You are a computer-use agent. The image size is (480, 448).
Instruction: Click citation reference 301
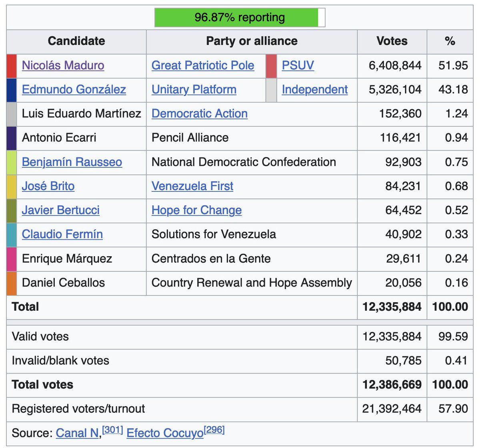(112, 430)
